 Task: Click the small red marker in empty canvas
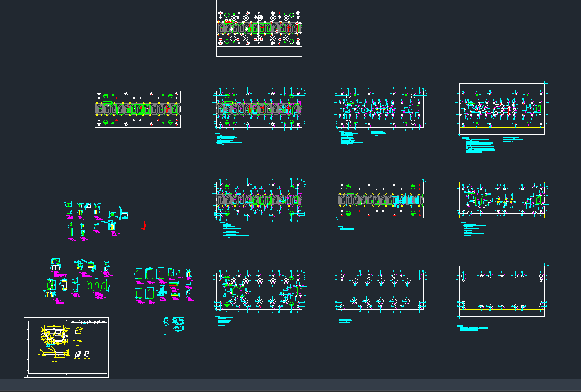click(x=144, y=226)
